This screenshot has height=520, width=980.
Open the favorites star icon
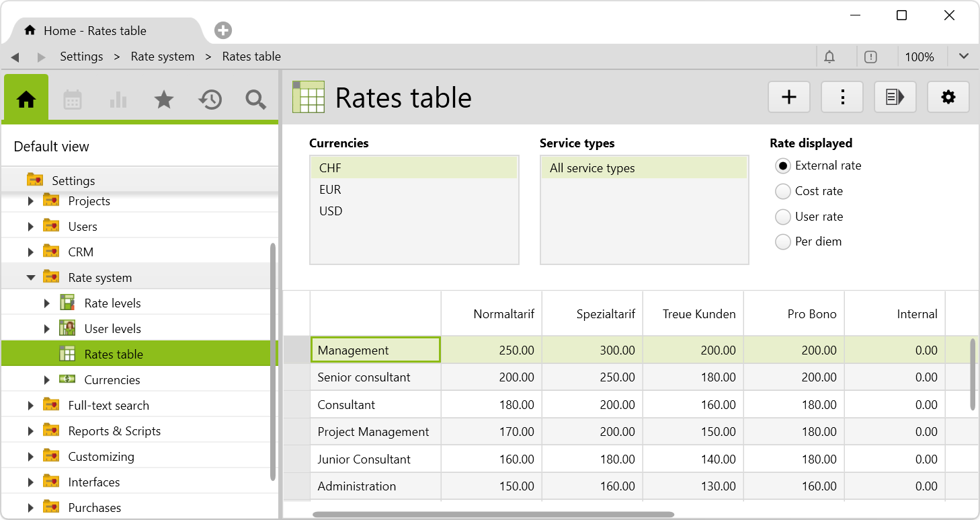click(164, 100)
